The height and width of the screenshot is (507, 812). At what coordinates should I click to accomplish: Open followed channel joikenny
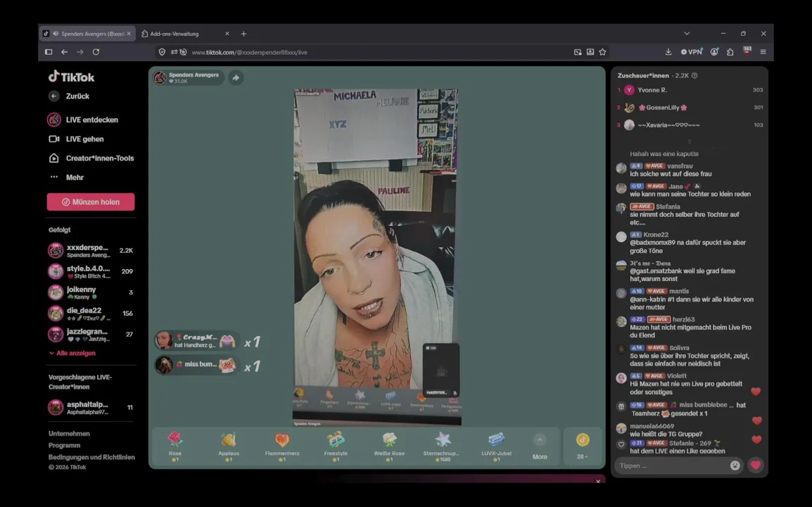pyautogui.click(x=91, y=292)
